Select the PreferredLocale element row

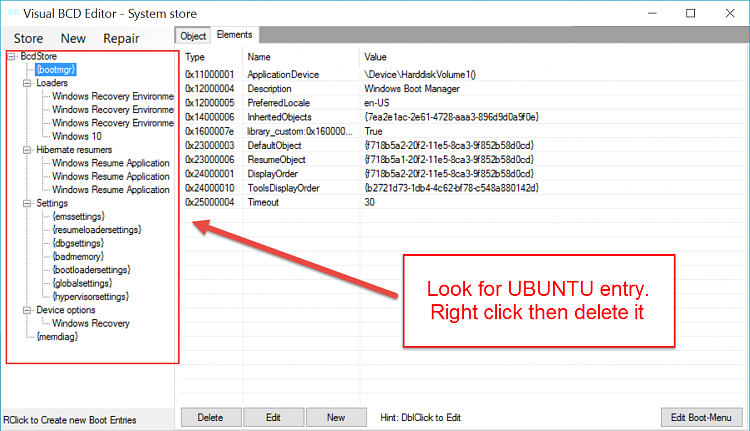pos(464,103)
